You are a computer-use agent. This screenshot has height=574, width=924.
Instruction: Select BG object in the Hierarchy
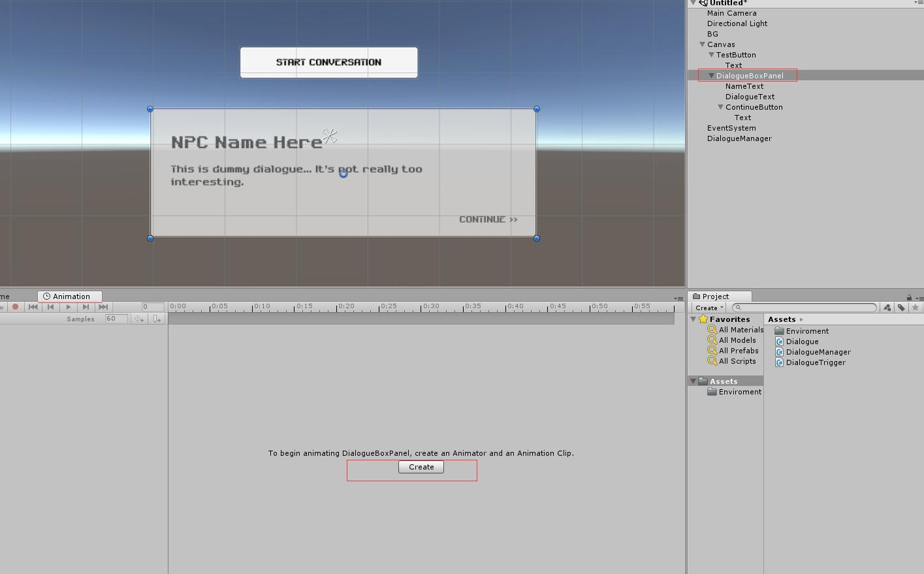[x=712, y=34]
